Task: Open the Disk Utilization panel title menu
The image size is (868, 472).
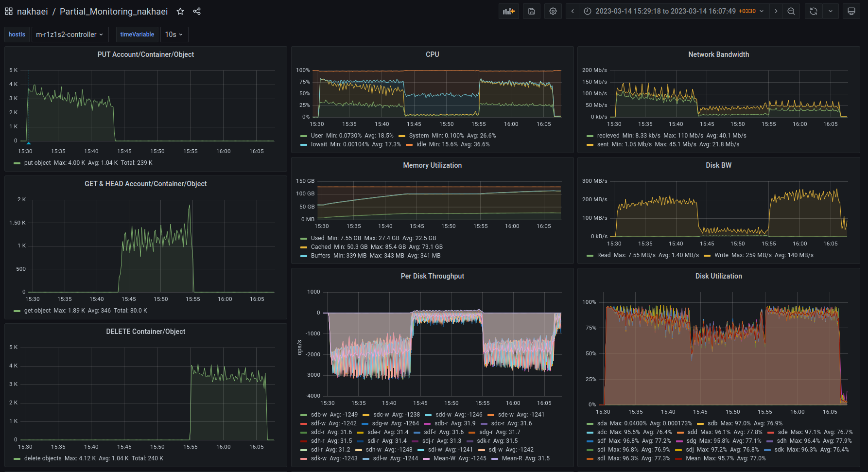Action: coord(718,276)
